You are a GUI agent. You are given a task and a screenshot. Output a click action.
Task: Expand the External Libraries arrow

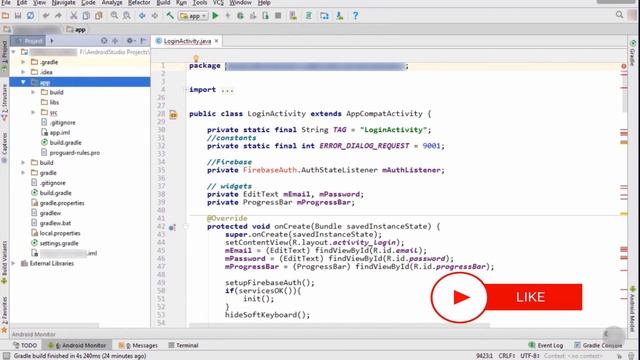coord(13,263)
